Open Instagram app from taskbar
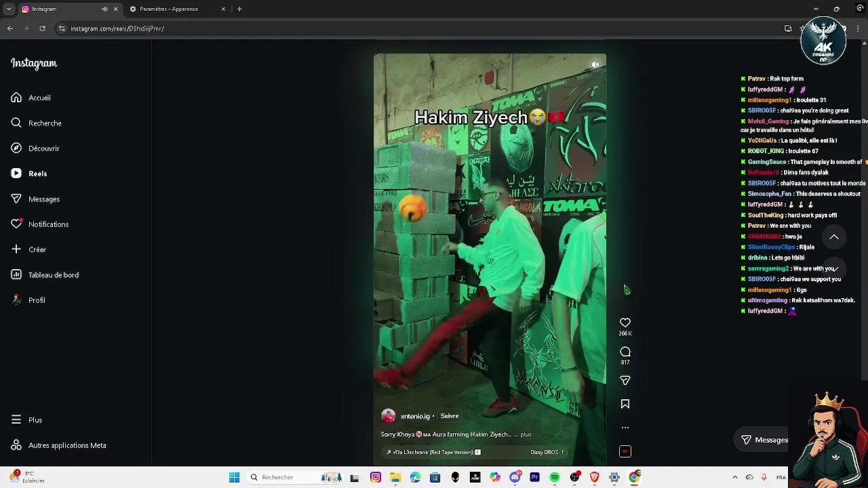The width and height of the screenshot is (868, 488). click(x=376, y=477)
